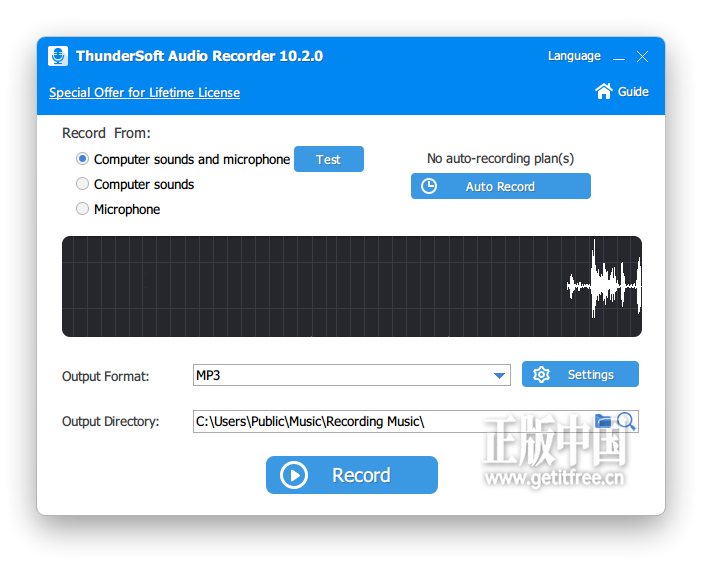Click the 'Output Directory:' label
This screenshot has width=702, height=564.
(x=111, y=422)
